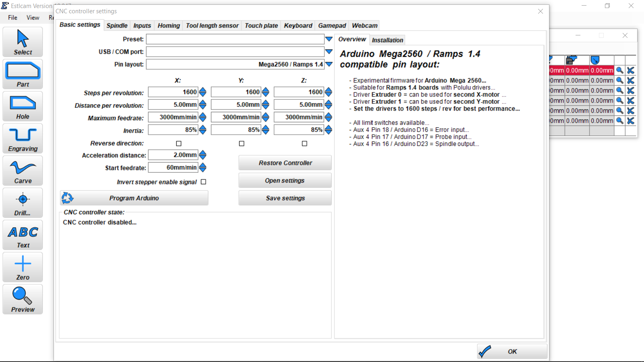Choose the Hole tool
The height and width of the screenshot is (362, 644).
(x=23, y=107)
